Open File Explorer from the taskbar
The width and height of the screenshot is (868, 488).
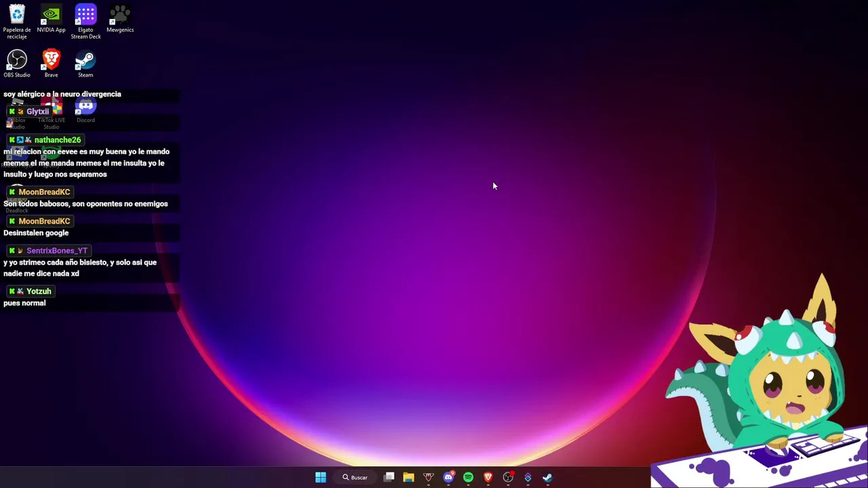[x=408, y=477]
